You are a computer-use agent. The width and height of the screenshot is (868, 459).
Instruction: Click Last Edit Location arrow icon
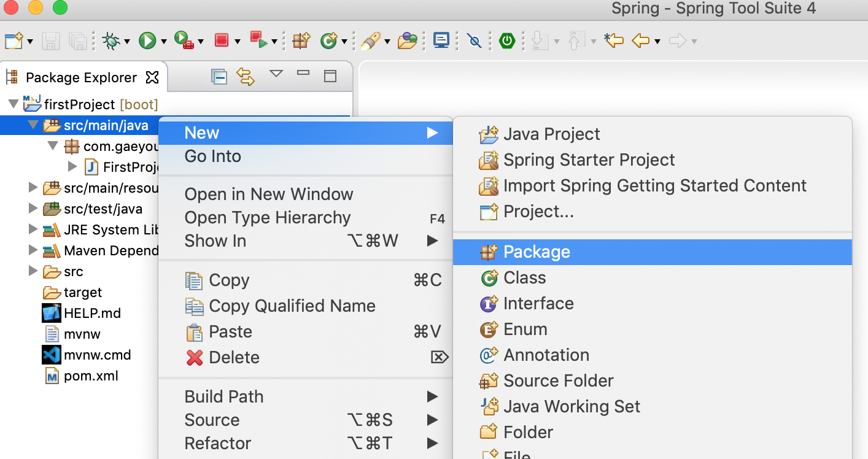[614, 41]
